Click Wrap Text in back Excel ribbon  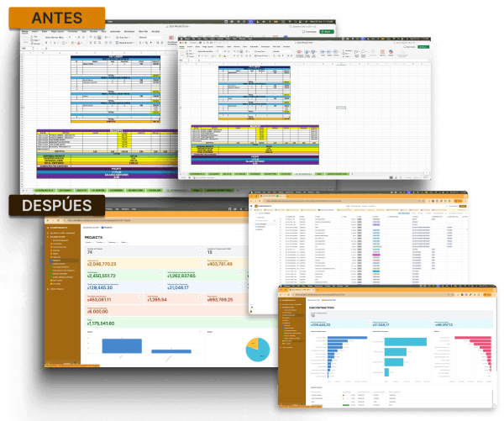(x=123, y=37)
